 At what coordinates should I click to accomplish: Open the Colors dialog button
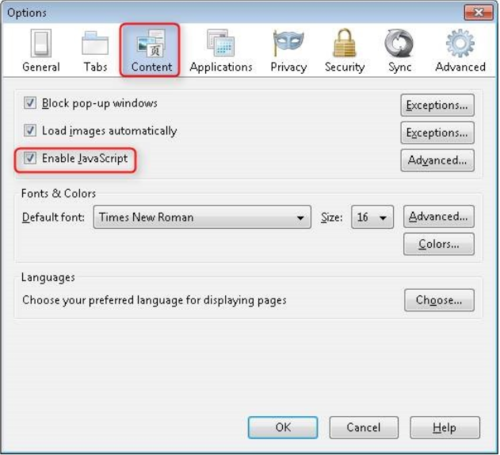[x=439, y=244]
